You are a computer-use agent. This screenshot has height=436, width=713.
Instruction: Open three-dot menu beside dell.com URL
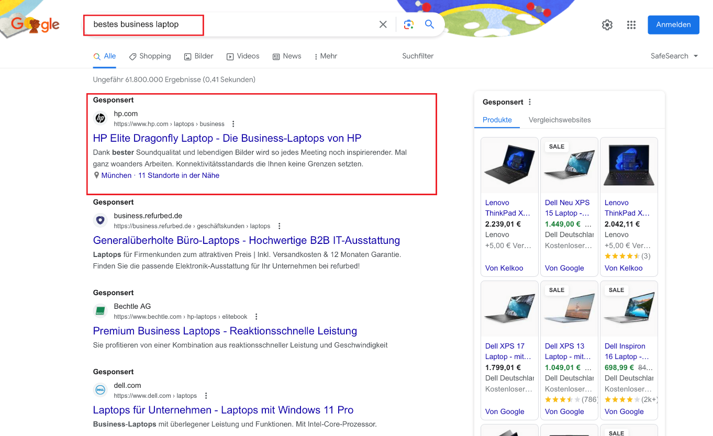206,396
